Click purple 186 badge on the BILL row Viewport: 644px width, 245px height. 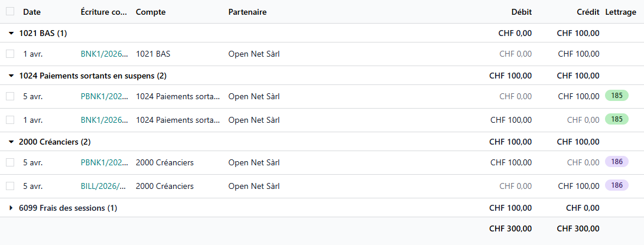(616, 185)
